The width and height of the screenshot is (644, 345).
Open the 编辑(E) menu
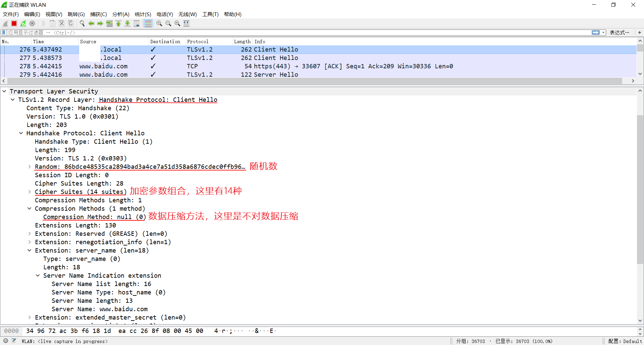32,14
